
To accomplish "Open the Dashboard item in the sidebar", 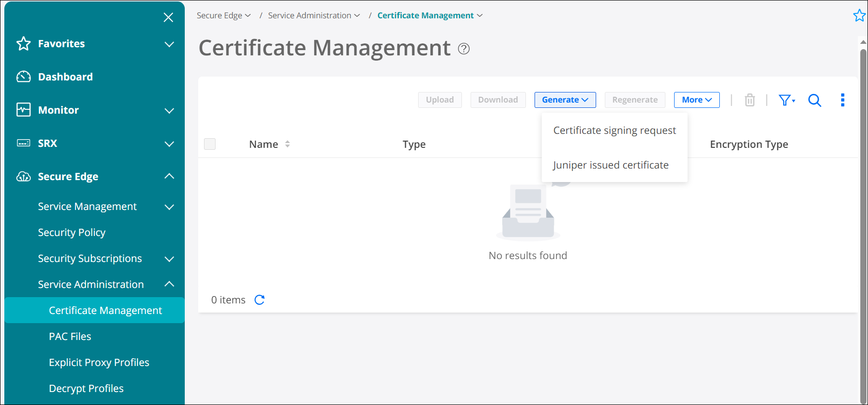I will (65, 77).
